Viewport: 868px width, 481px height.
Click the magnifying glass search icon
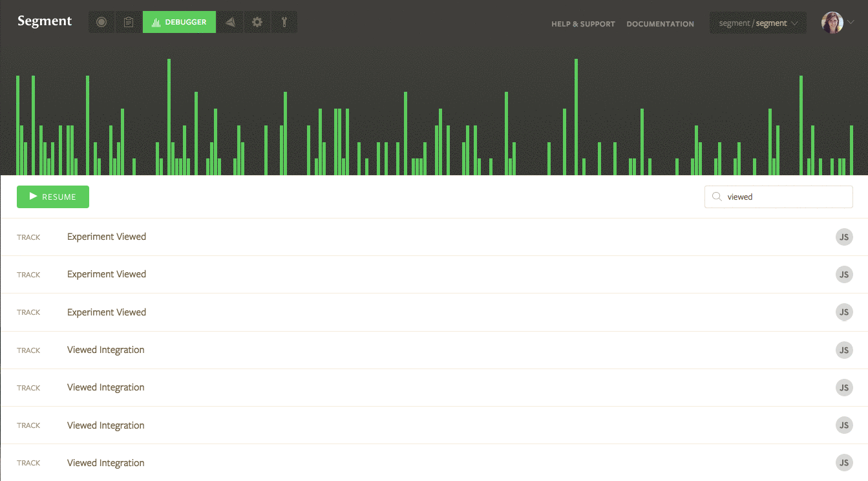coord(716,197)
